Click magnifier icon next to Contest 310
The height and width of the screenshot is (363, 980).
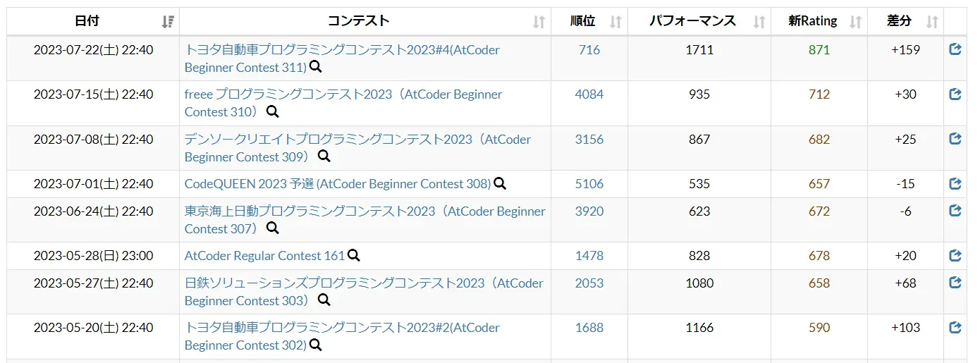(x=272, y=112)
